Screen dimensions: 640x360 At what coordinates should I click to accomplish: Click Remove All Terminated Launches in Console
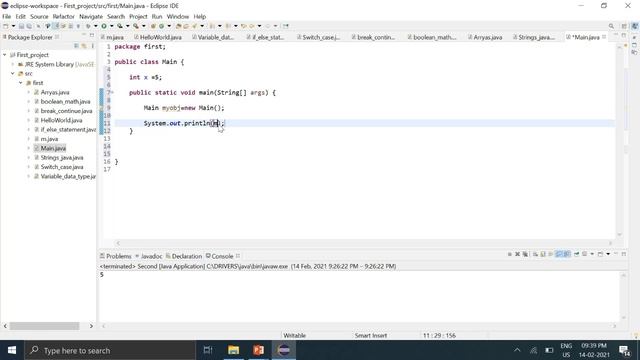point(525,254)
